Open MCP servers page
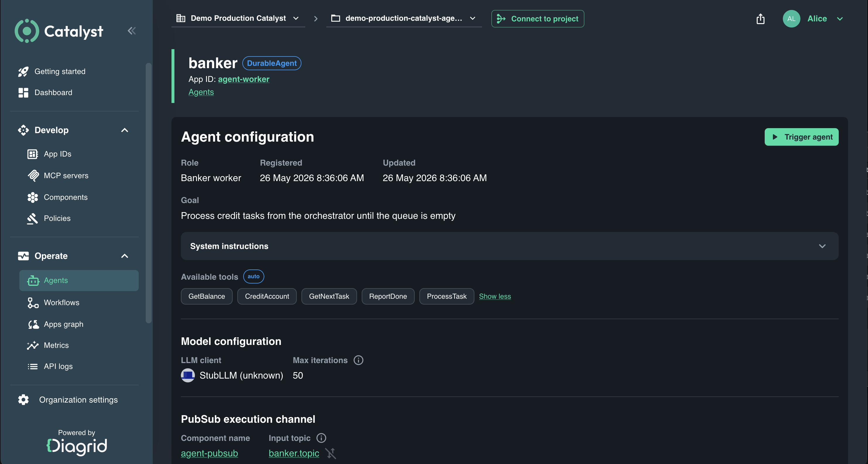The height and width of the screenshot is (464, 868). coord(66,176)
